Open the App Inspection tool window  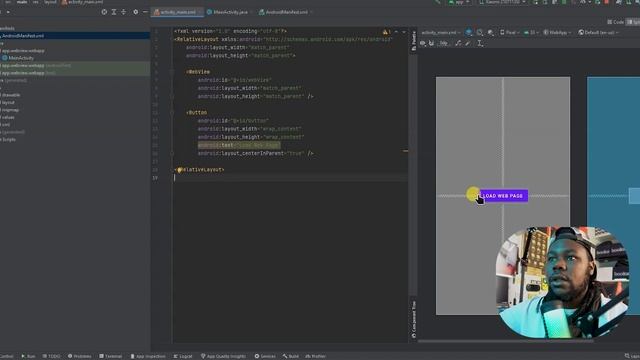[148, 356]
